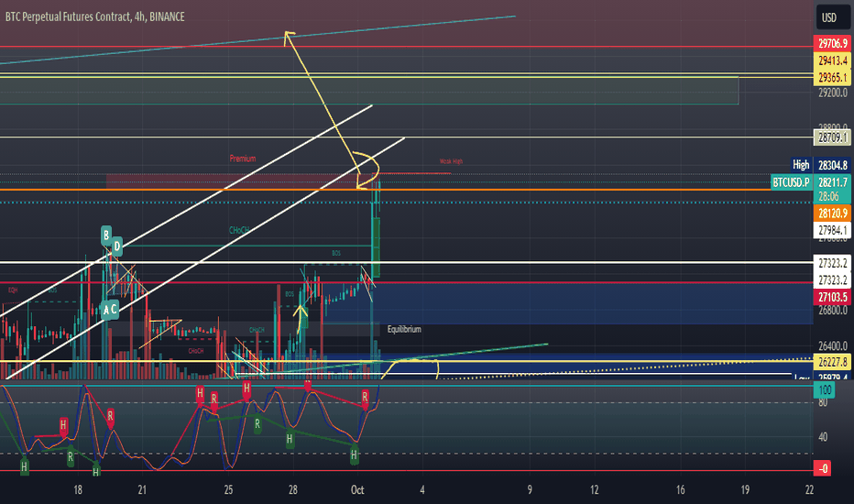Select the white 27984.1 price label

pyautogui.click(x=833, y=230)
